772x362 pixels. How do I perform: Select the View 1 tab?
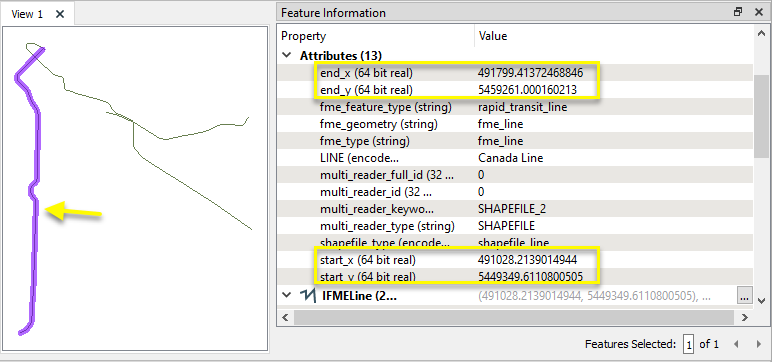pyautogui.click(x=27, y=14)
